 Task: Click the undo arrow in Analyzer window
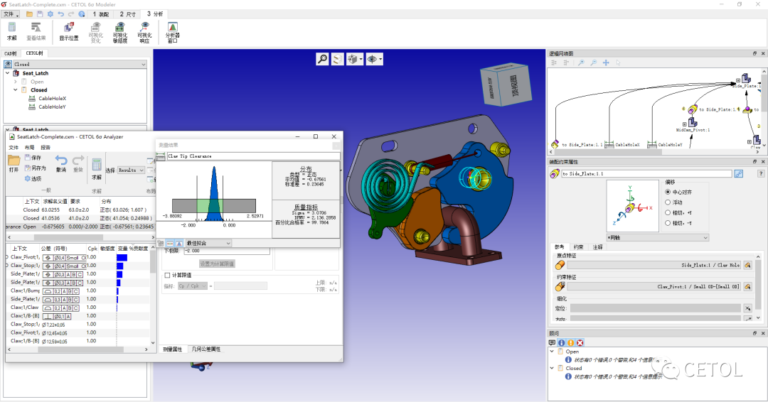coord(61,163)
